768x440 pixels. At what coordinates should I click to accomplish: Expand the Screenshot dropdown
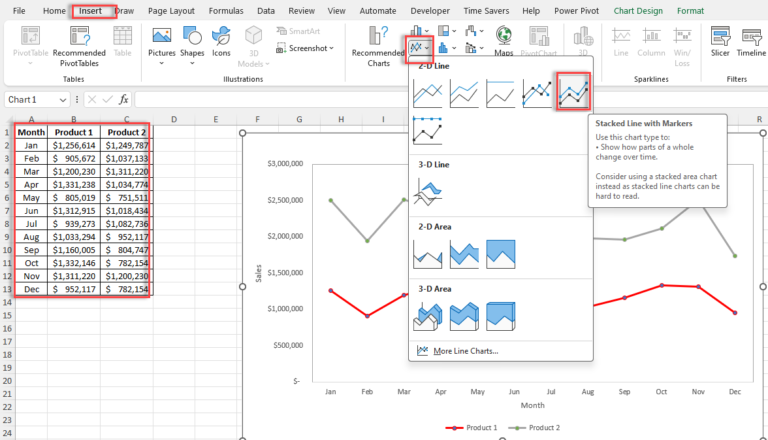point(306,48)
